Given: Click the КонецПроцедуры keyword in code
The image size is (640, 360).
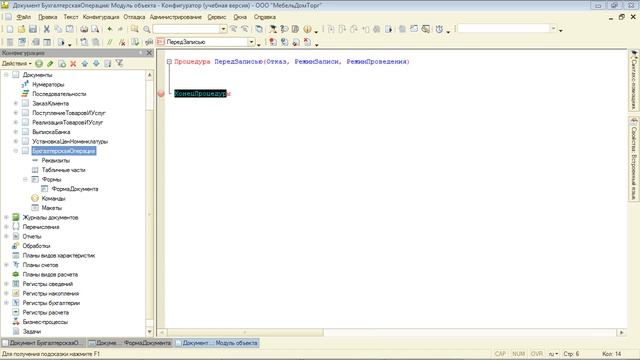Looking at the screenshot, I should [x=202, y=93].
